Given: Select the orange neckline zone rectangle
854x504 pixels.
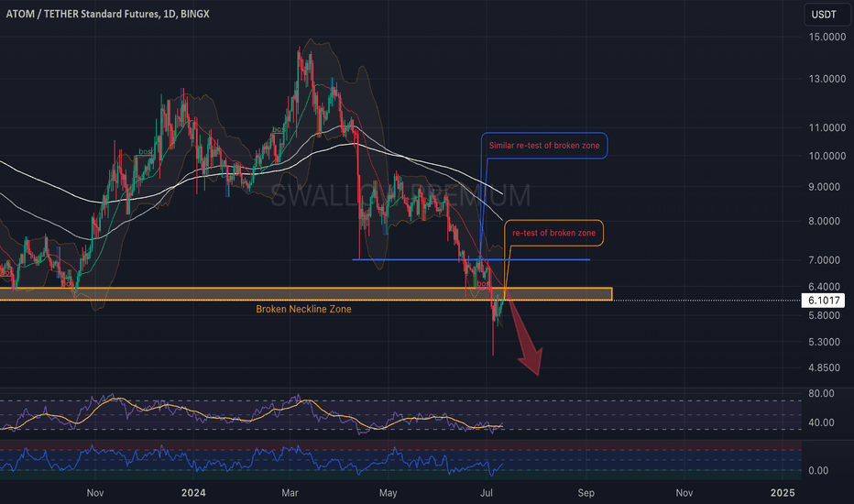Looking at the screenshot, I should (306, 294).
